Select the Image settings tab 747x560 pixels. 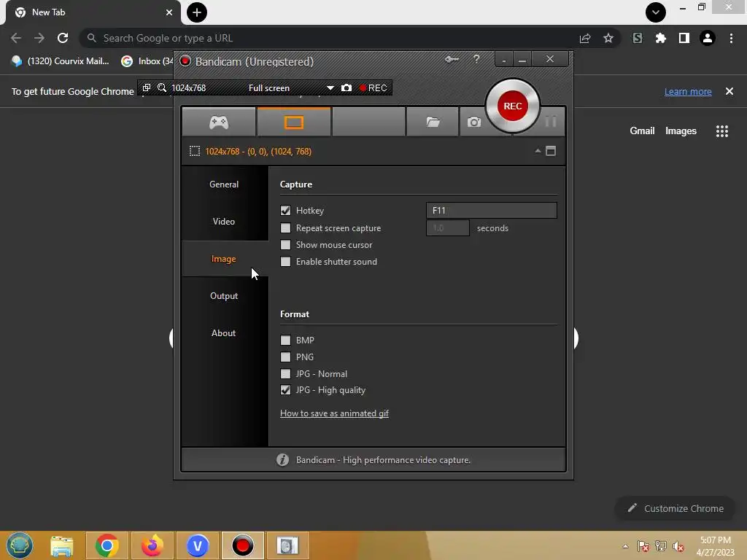pyautogui.click(x=224, y=259)
